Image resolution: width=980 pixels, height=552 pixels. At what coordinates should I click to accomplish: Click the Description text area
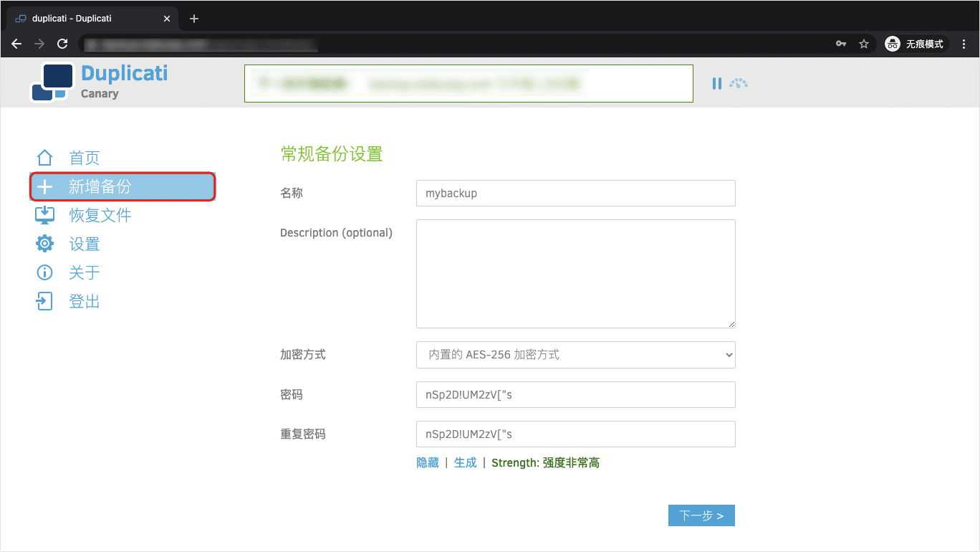576,274
